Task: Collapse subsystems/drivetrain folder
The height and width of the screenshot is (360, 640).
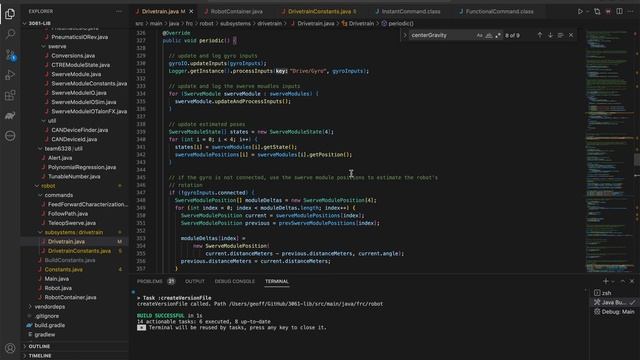Action: (40, 232)
